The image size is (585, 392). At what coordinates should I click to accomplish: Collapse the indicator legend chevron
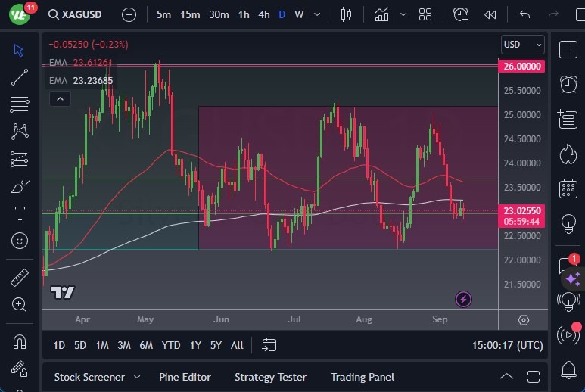pyautogui.click(x=59, y=98)
